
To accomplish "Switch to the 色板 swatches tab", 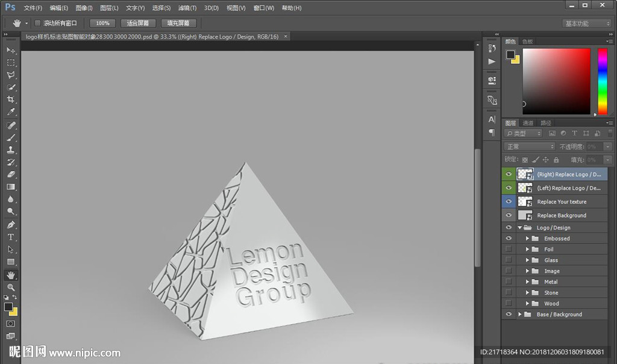I will pos(528,42).
